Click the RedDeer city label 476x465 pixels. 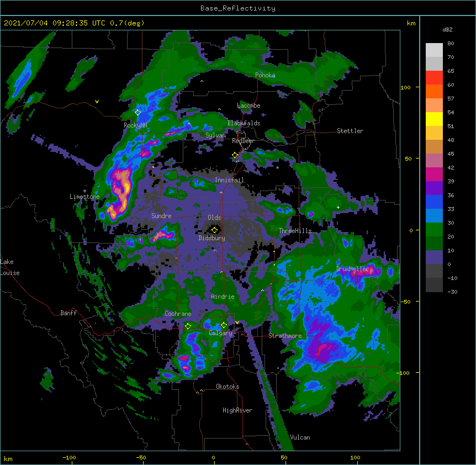click(x=243, y=141)
